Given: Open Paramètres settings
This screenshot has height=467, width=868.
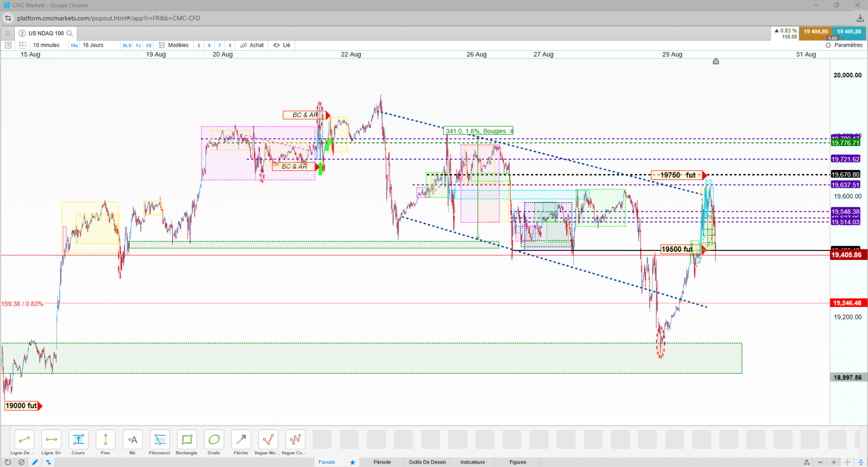Looking at the screenshot, I should click(844, 45).
